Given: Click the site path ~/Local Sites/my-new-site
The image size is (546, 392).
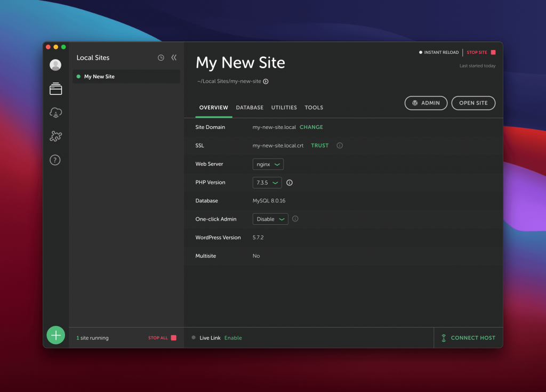Looking at the screenshot, I should click(229, 81).
